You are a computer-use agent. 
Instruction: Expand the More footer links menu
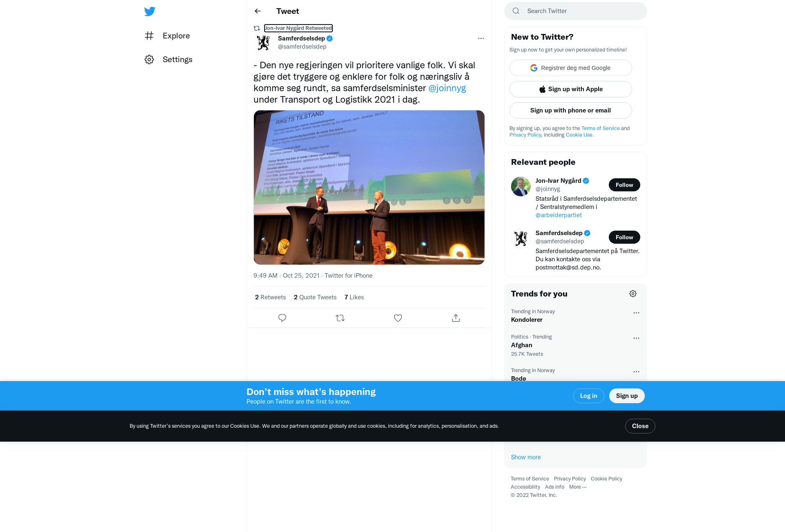tap(578, 487)
